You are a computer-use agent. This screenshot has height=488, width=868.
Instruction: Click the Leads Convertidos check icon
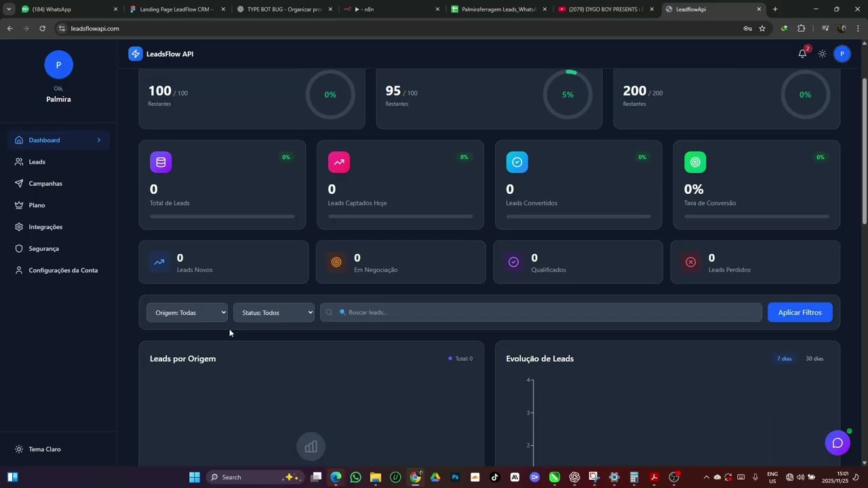pos(517,162)
